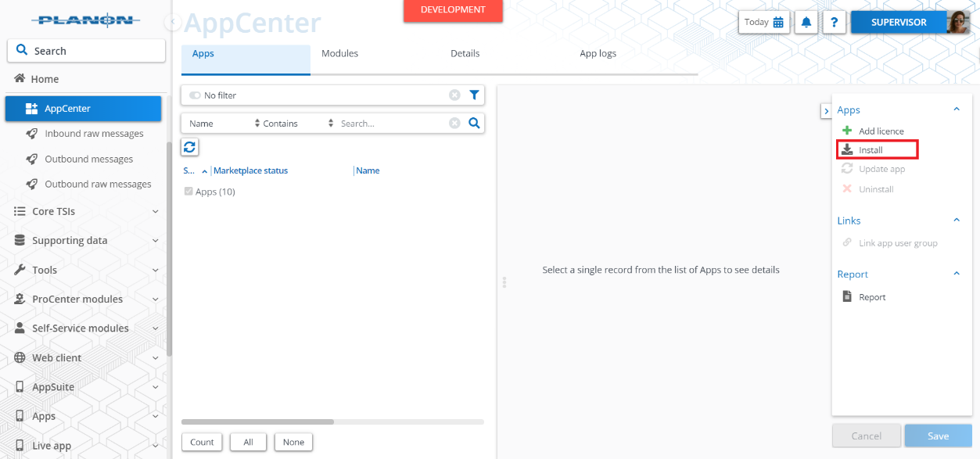
Task: Collapse the left navigation panel arrow
Action: [x=173, y=23]
